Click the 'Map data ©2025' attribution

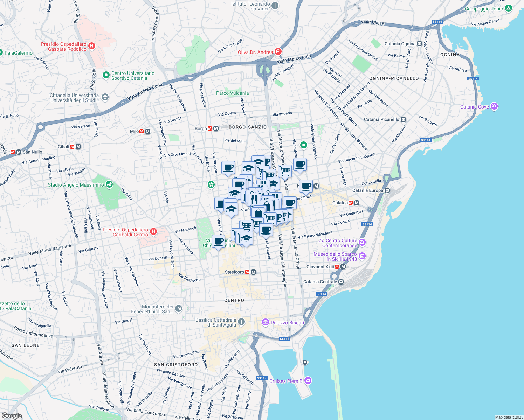pyautogui.click(x=509, y=417)
